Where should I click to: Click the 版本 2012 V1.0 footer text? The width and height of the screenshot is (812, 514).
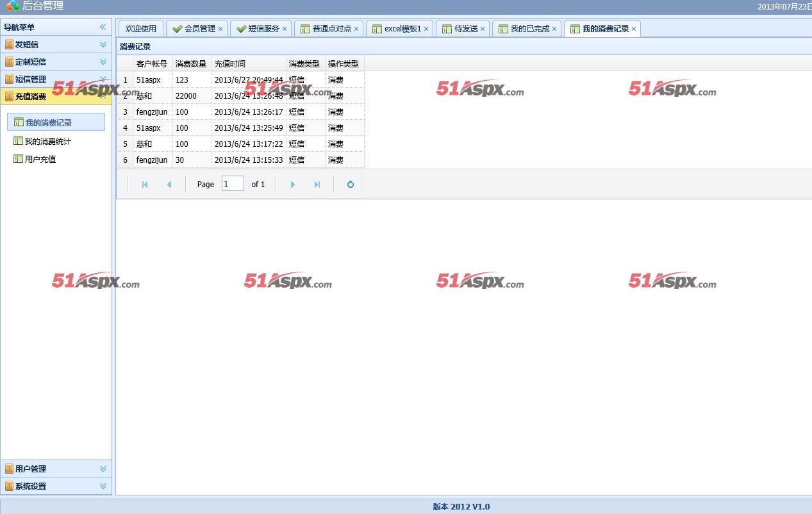tap(461, 506)
